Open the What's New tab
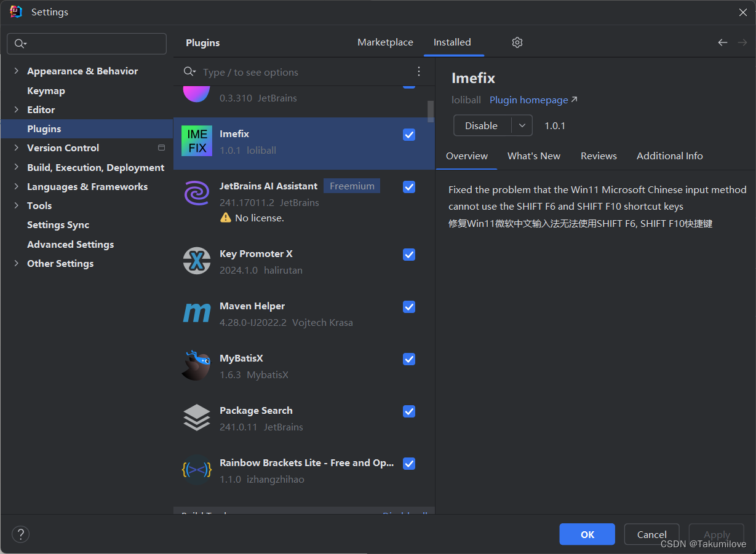 click(x=534, y=156)
